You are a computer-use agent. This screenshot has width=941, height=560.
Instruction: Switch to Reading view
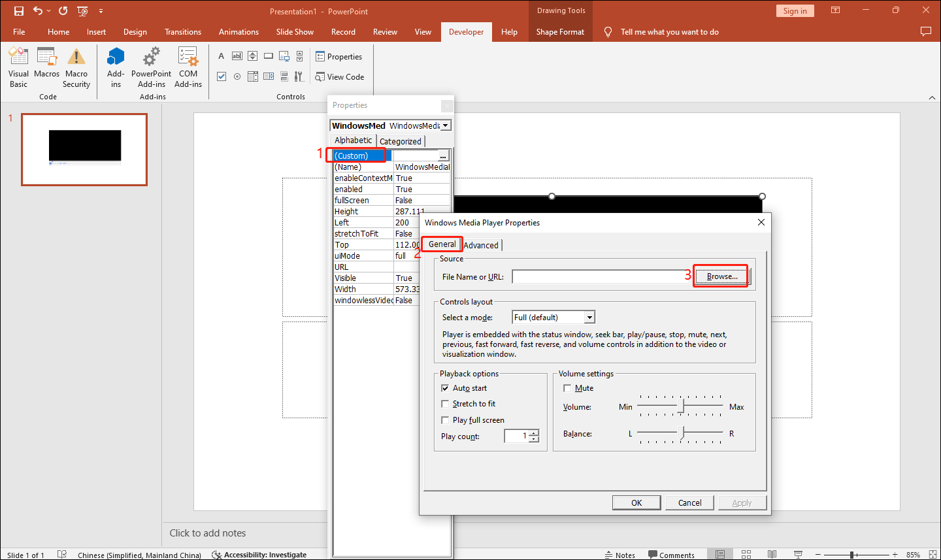pos(772,554)
